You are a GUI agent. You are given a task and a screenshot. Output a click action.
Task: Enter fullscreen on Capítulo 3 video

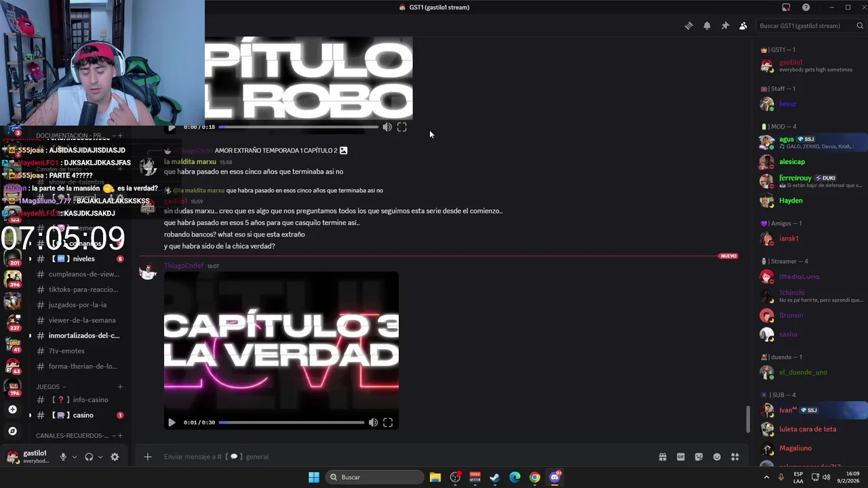pos(388,422)
